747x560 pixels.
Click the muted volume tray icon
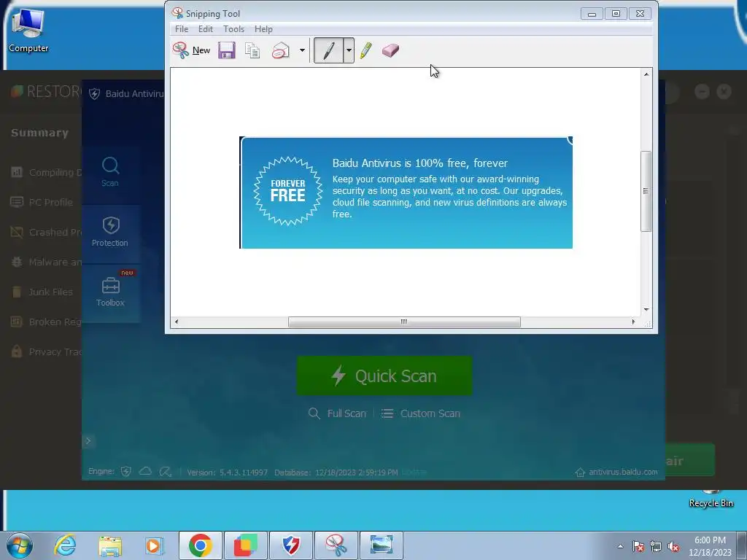[673, 546]
